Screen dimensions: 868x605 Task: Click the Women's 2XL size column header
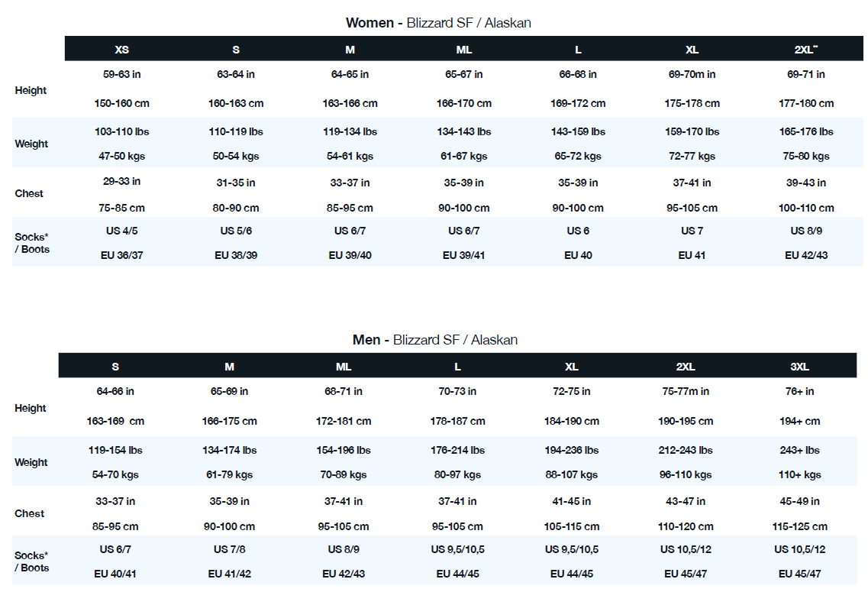(805, 50)
